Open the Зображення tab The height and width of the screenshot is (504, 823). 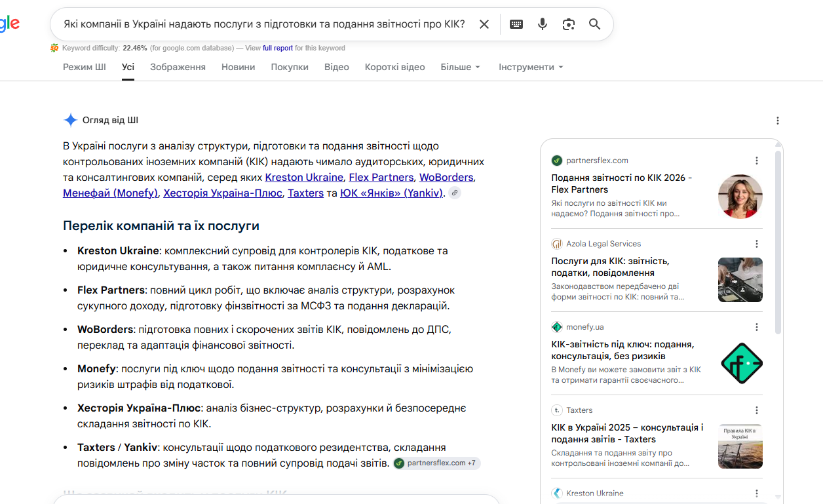[x=178, y=67]
